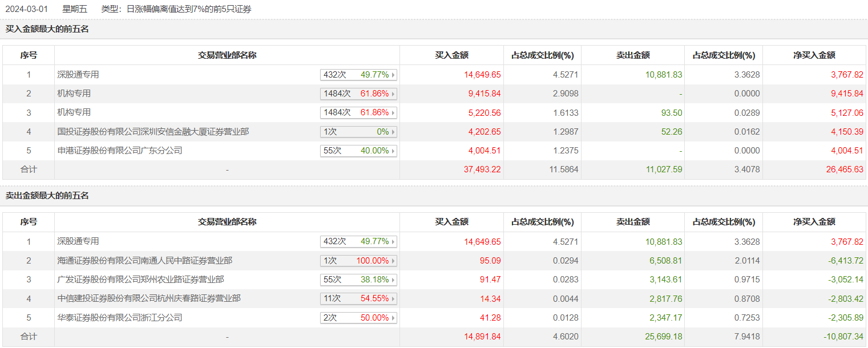
Task: Open 海通证券南通人民中路证券营业部 link
Action: [x=145, y=261]
